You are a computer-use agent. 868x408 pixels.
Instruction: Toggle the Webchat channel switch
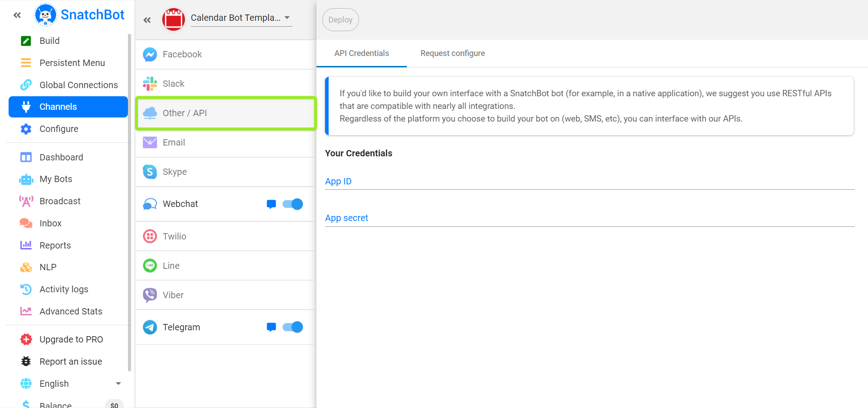292,204
